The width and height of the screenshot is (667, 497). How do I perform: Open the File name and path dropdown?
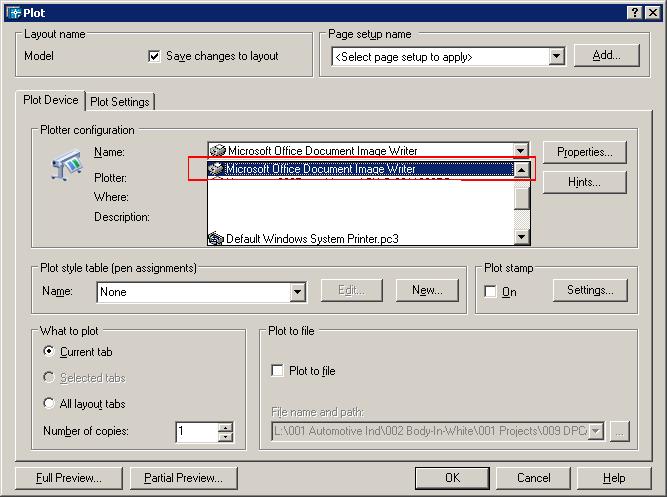[596, 431]
